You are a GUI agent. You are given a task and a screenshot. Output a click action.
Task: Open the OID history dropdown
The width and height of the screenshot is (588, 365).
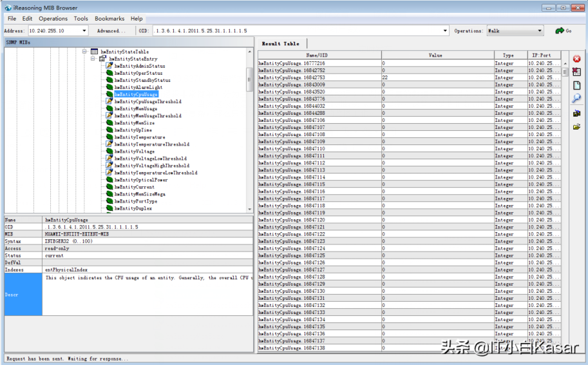pyautogui.click(x=445, y=31)
